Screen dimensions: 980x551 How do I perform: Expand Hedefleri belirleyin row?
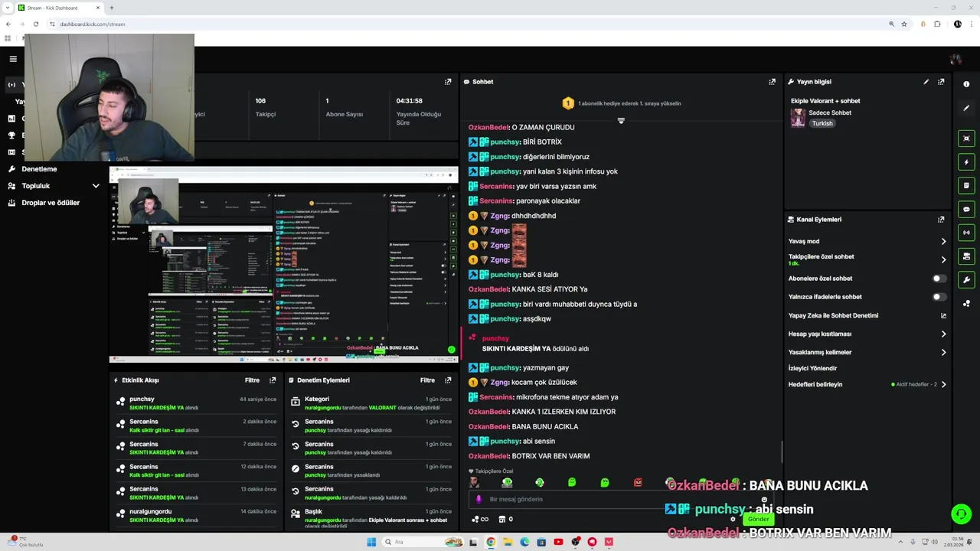click(x=943, y=384)
